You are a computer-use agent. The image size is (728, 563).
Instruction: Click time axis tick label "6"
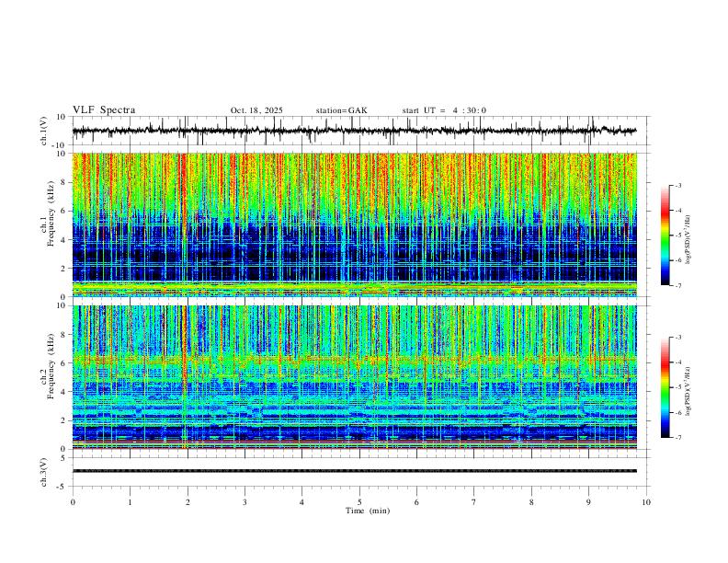click(x=417, y=502)
